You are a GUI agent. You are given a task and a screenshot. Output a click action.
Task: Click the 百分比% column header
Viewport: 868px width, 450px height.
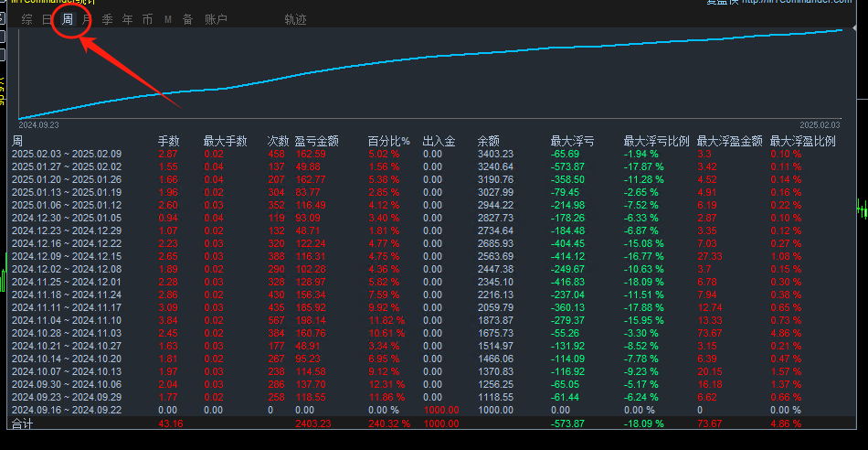click(x=389, y=142)
